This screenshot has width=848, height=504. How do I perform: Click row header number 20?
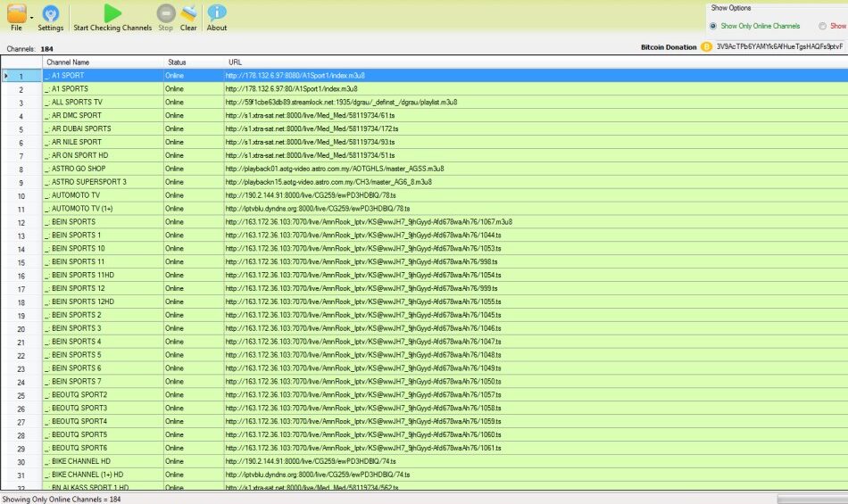coord(21,329)
